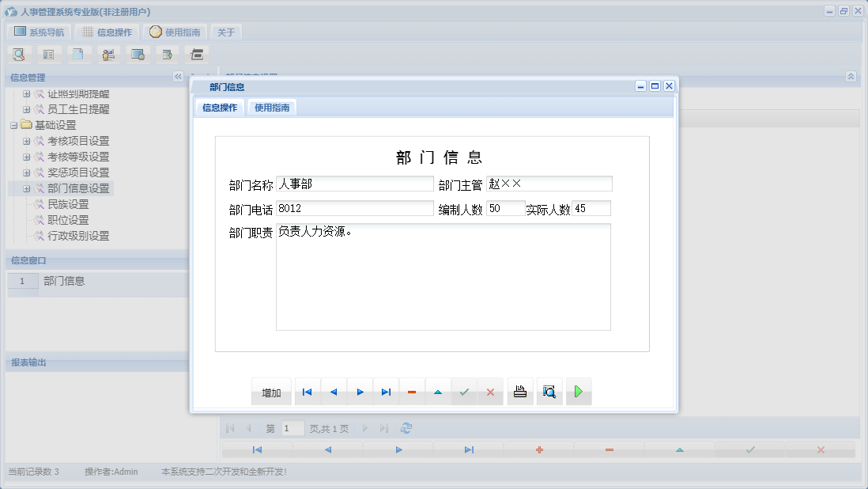Image resolution: width=868 pixels, height=489 pixels.
Task: Print the department record using the printer icon
Action: point(519,391)
